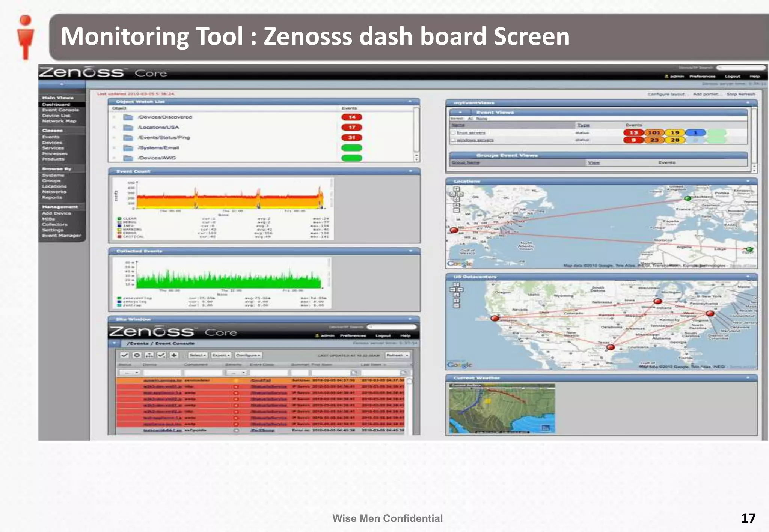Viewport: 769px width, 532px height.
Task: Pan down on the Locations map
Action: (x=456, y=199)
